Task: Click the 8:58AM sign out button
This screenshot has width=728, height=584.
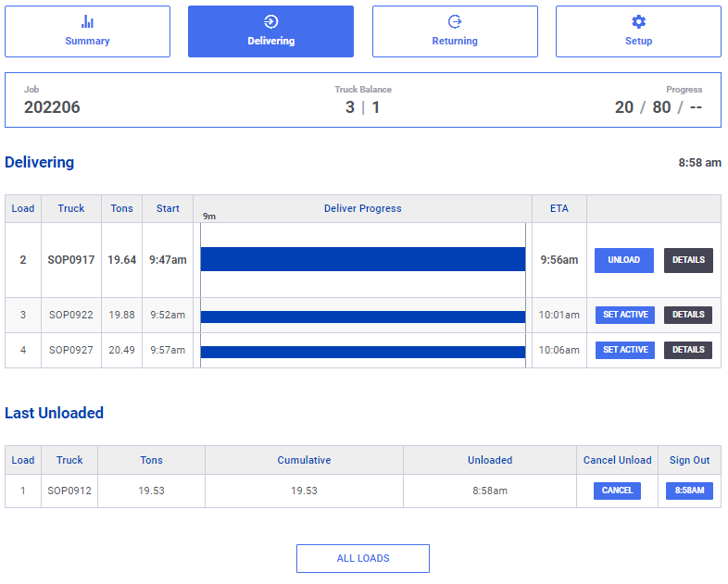Action: [689, 491]
